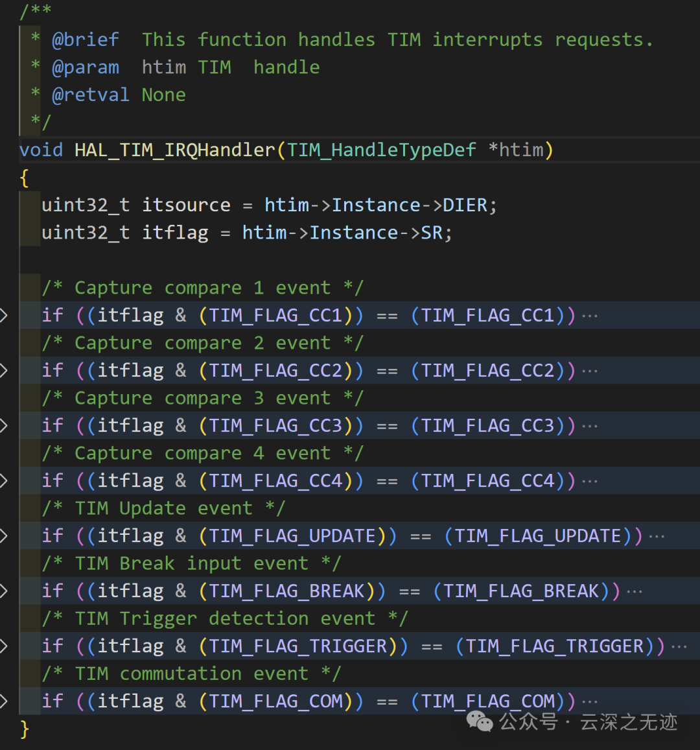Click the first TIM_FLAG_UPDATE macro
Screen dimensions: 700x750
[x=292, y=536]
